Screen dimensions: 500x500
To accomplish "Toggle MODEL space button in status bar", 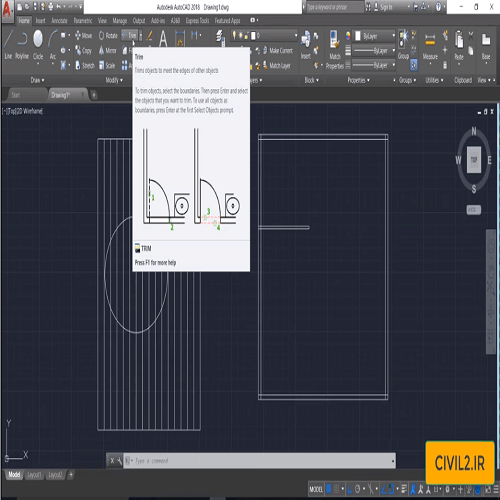I will coord(316,489).
